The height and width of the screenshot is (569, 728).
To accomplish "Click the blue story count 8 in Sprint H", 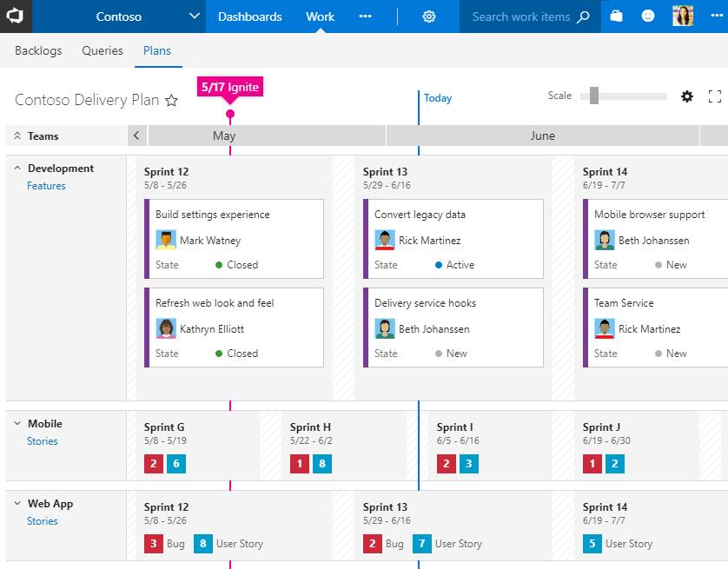I will click(x=322, y=464).
